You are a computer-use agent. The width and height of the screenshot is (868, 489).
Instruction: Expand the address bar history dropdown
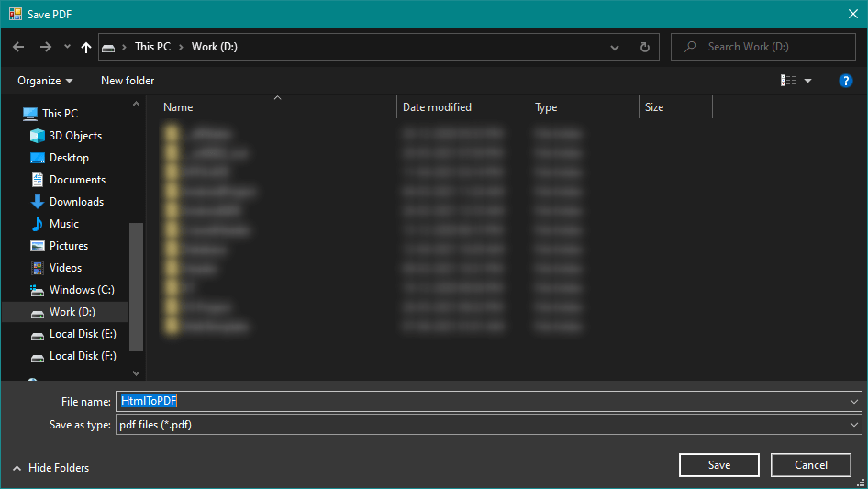tap(615, 47)
